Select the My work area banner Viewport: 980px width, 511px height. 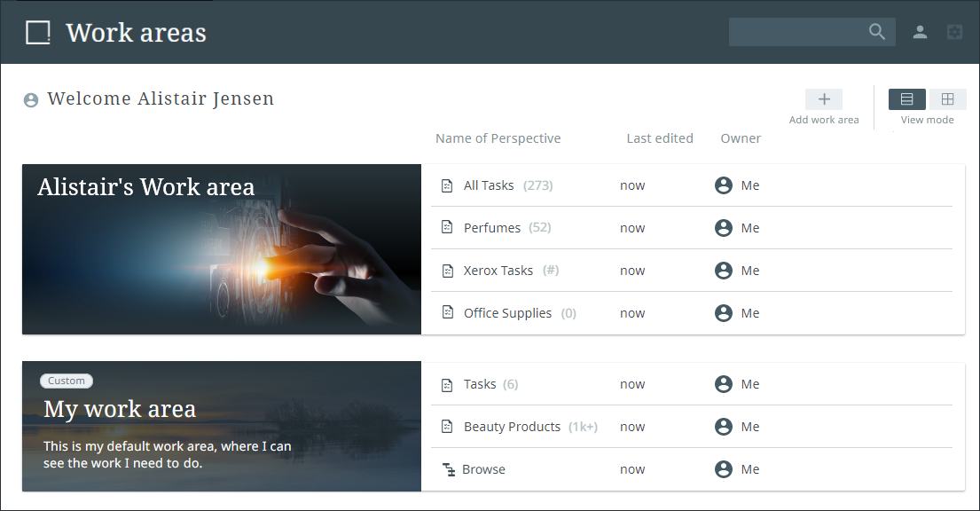tap(222, 426)
